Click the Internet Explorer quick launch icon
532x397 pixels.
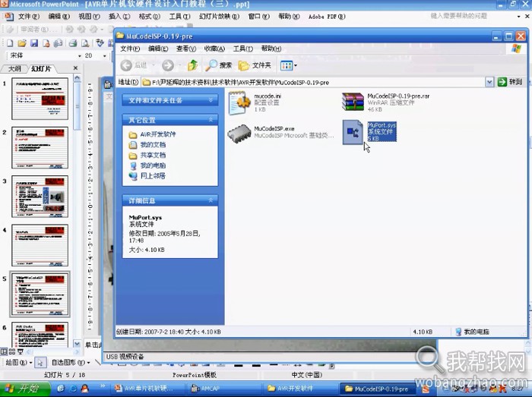73,388
